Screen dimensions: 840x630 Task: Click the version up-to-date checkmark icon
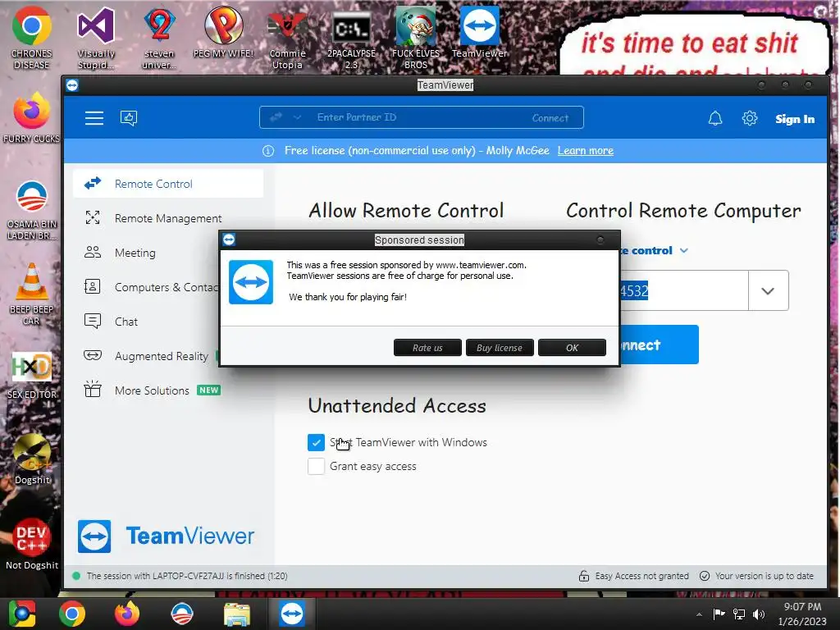pos(705,576)
